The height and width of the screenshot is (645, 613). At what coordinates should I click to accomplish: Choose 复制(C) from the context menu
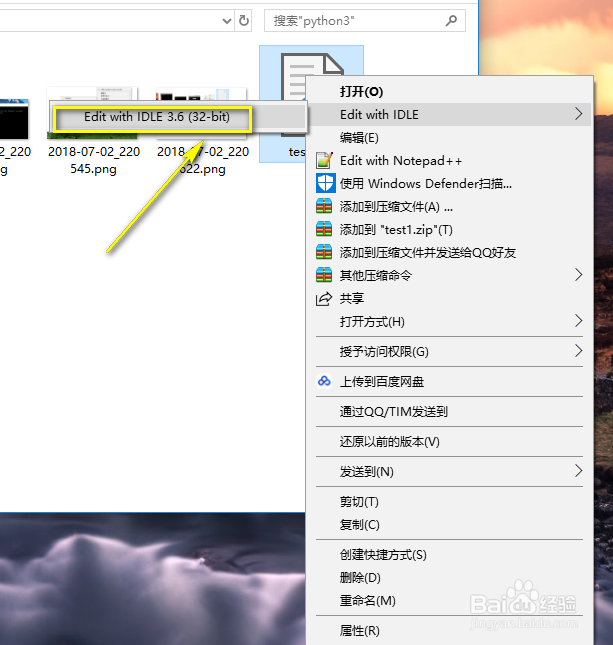(x=450, y=524)
